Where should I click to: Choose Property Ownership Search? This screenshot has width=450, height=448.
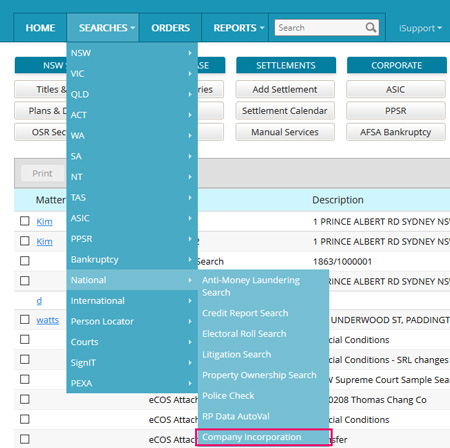pyautogui.click(x=263, y=375)
